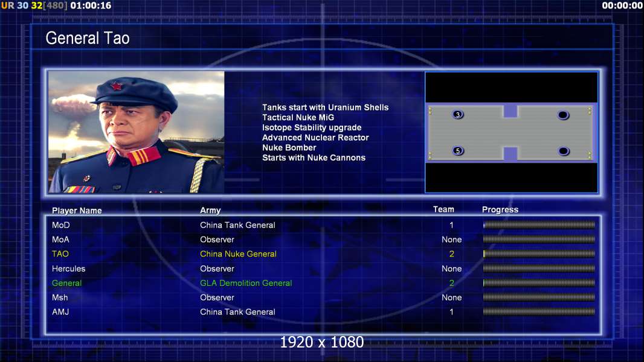Screen dimensions: 644x362
Task: Click start position 5 on the map
Action: tap(458, 150)
